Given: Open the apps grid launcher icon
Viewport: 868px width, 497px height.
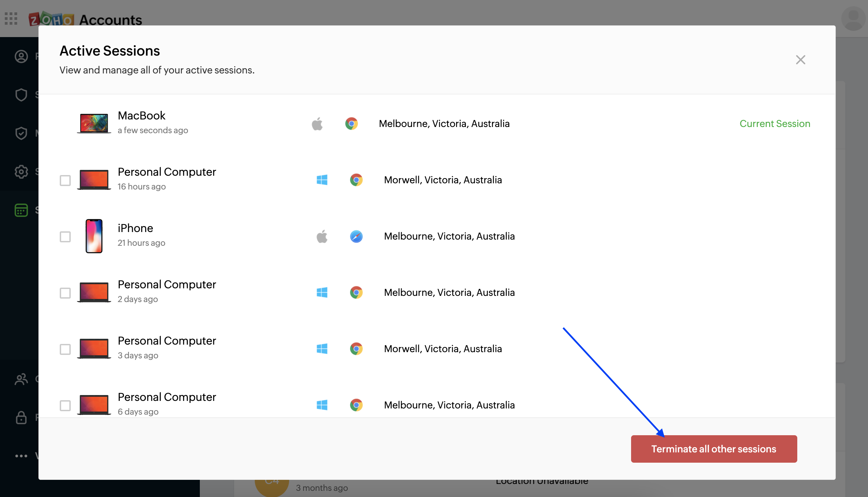Looking at the screenshot, I should point(11,19).
